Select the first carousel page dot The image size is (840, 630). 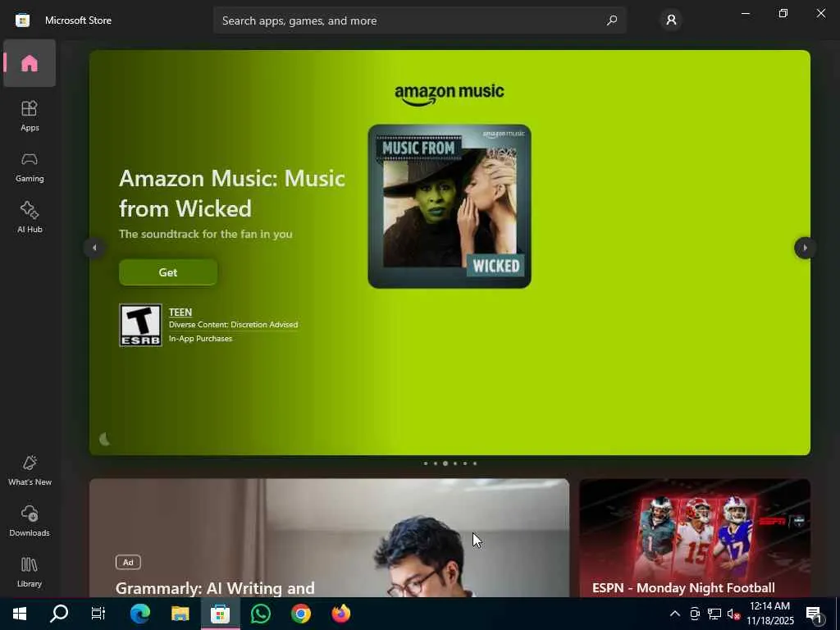pos(426,463)
